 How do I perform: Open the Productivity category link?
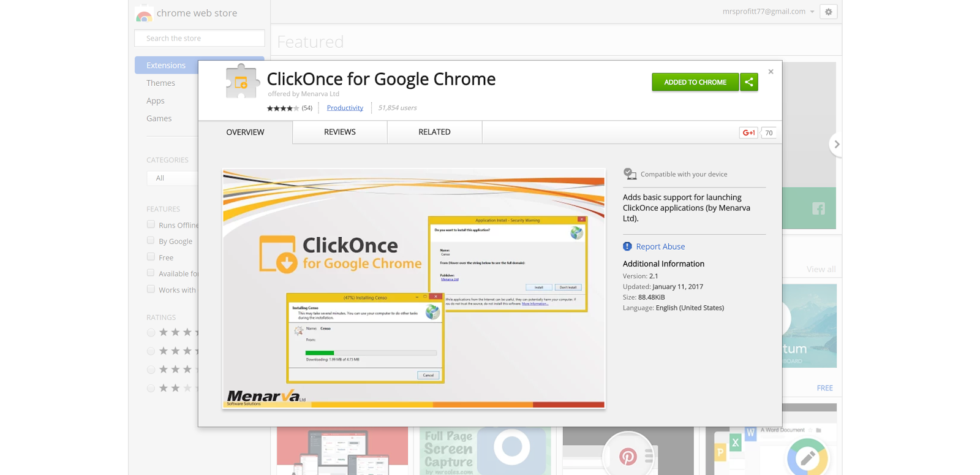click(345, 108)
